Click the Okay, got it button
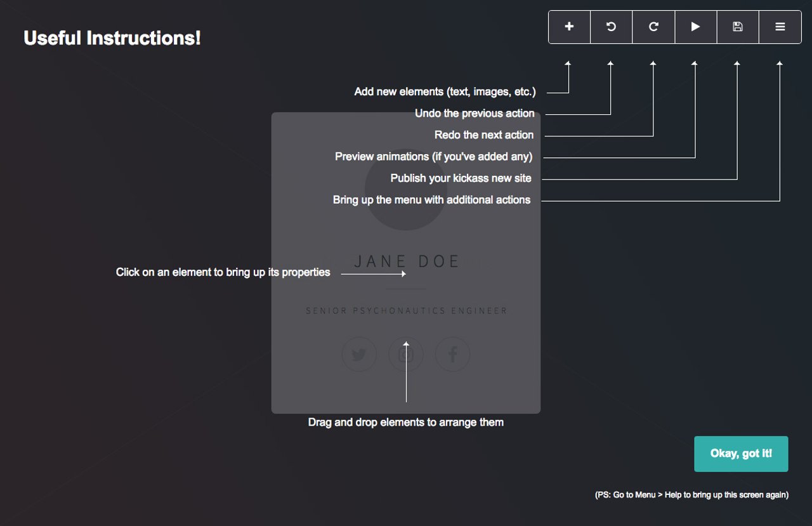The width and height of the screenshot is (812, 526). [x=741, y=453]
